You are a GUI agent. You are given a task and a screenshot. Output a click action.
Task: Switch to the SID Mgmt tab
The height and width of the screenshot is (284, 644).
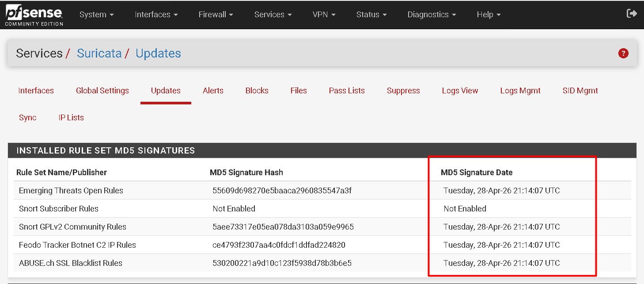pyautogui.click(x=580, y=91)
